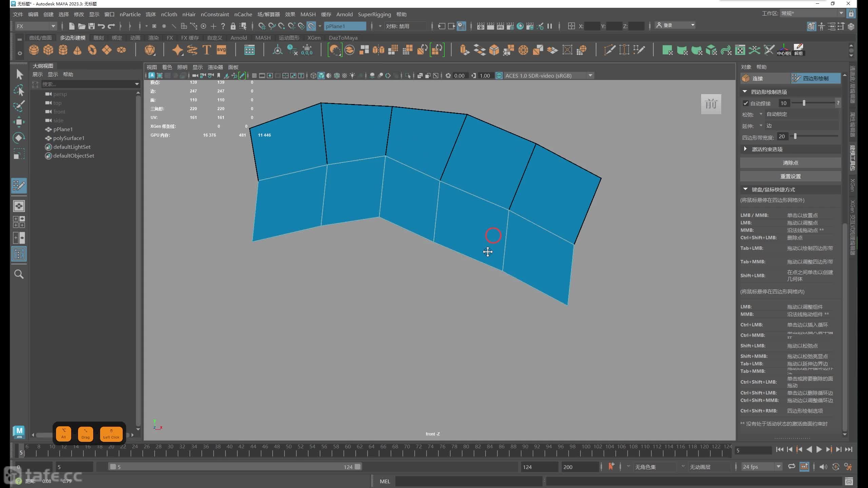The height and width of the screenshot is (488, 868).
Task: Open the FX menu set dropdown
Action: (36, 26)
